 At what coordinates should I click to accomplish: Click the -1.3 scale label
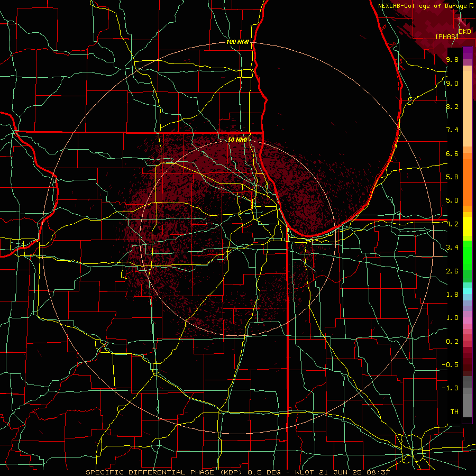pyautogui.click(x=450, y=388)
